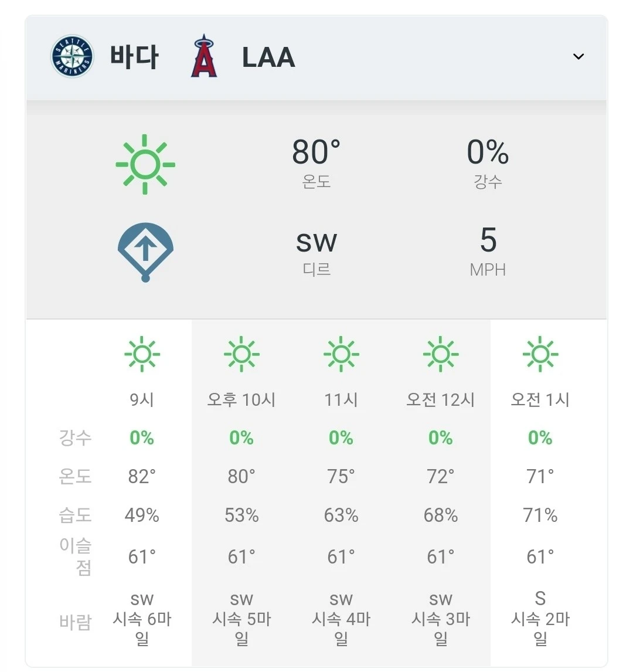Click the sun icon above 11시
The height and width of the screenshot is (672, 633).
tap(341, 354)
